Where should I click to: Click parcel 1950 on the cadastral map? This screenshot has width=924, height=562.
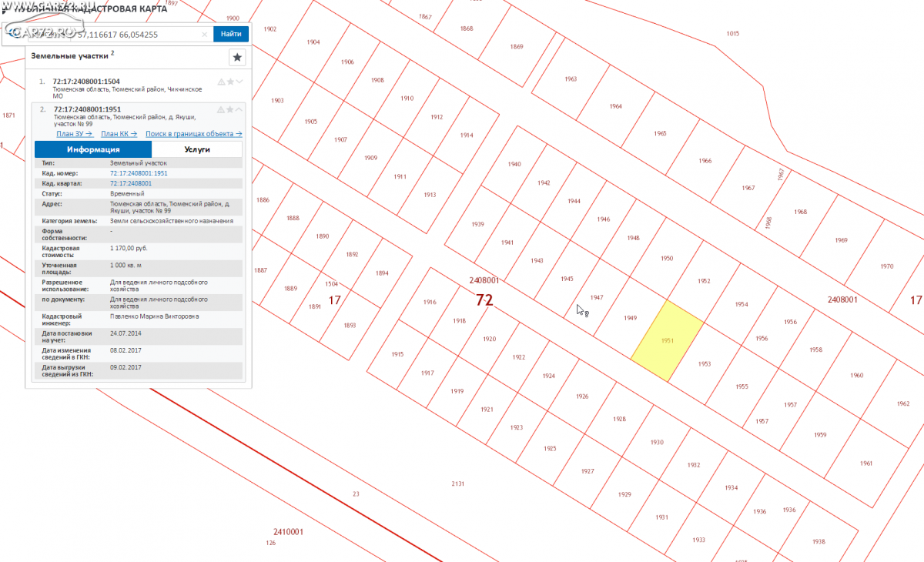[x=667, y=259]
